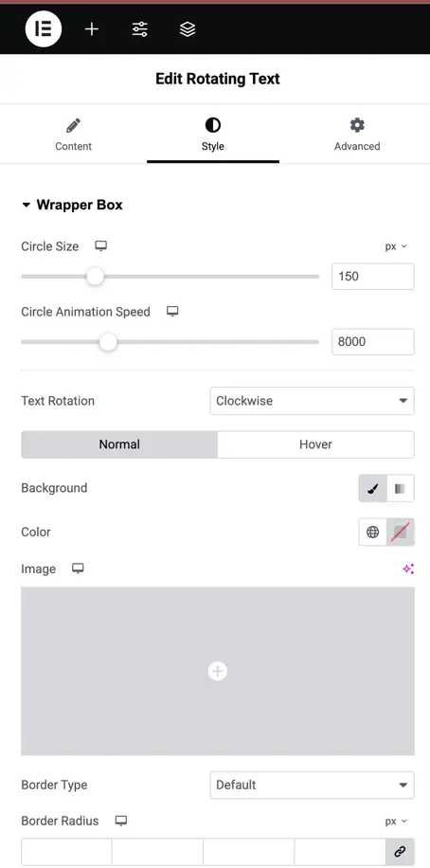Open the Border Type dropdown
The width and height of the screenshot is (430, 868).
(313, 785)
